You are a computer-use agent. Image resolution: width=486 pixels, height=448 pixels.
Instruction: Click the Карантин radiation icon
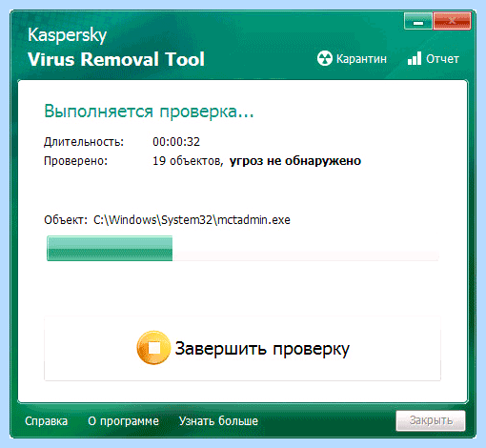(x=325, y=58)
